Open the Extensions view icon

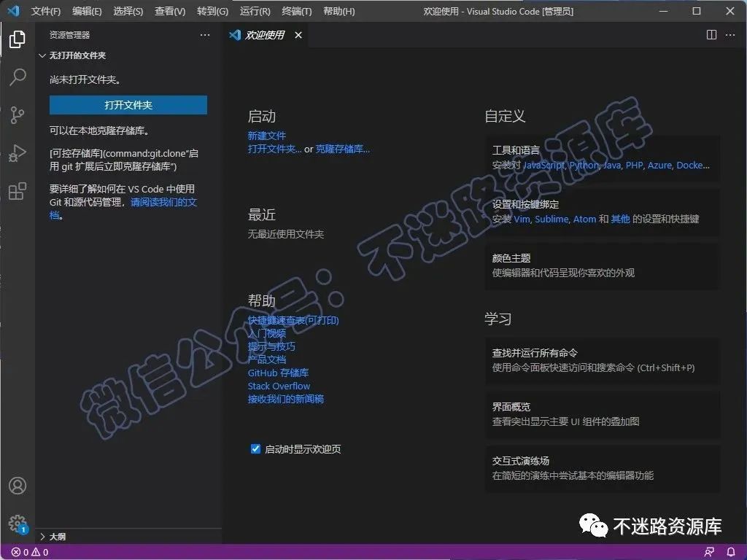coord(18,191)
